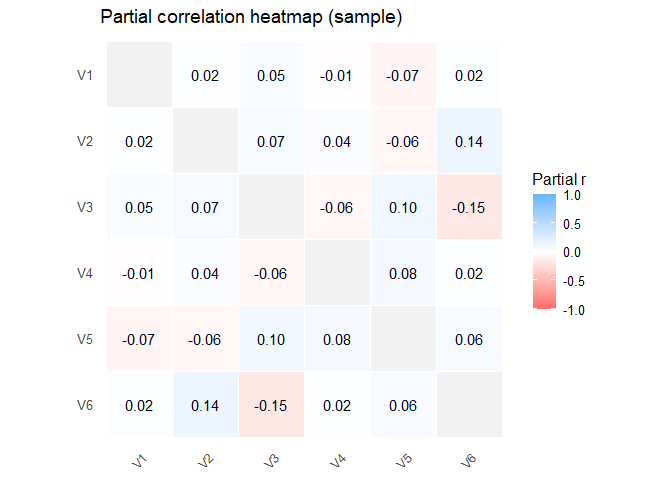Click the 1.0 legend tick label
Image resolution: width=672 pixels, height=480 pixels.
(573, 196)
